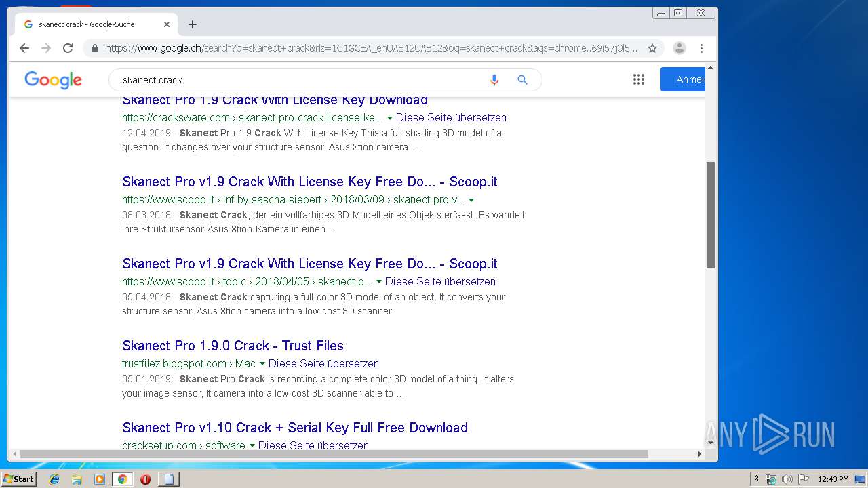Close the skanect crack tab
Screen dimensions: 868x488
coord(167,24)
